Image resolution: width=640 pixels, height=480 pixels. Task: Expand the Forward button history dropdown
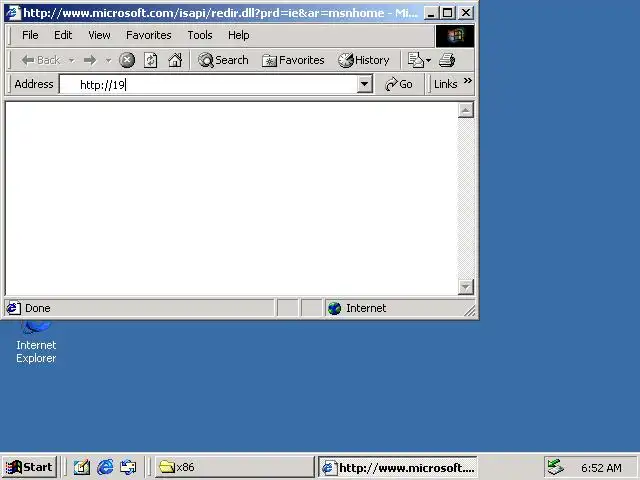108,60
